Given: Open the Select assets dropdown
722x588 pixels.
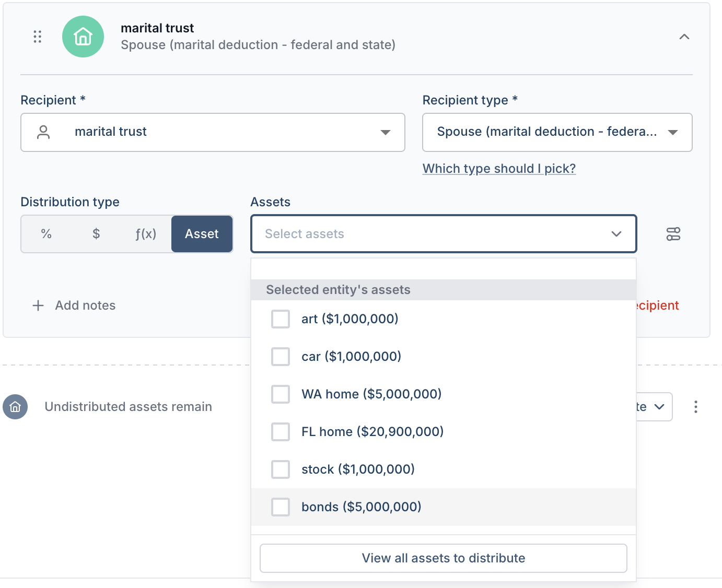Looking at the screenshot, I should click(444, 234).
